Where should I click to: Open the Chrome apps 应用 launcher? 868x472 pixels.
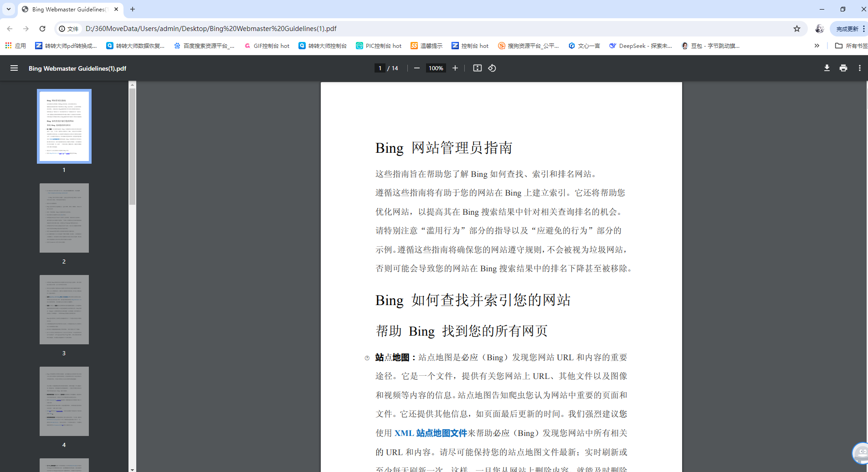coord(15,45)
